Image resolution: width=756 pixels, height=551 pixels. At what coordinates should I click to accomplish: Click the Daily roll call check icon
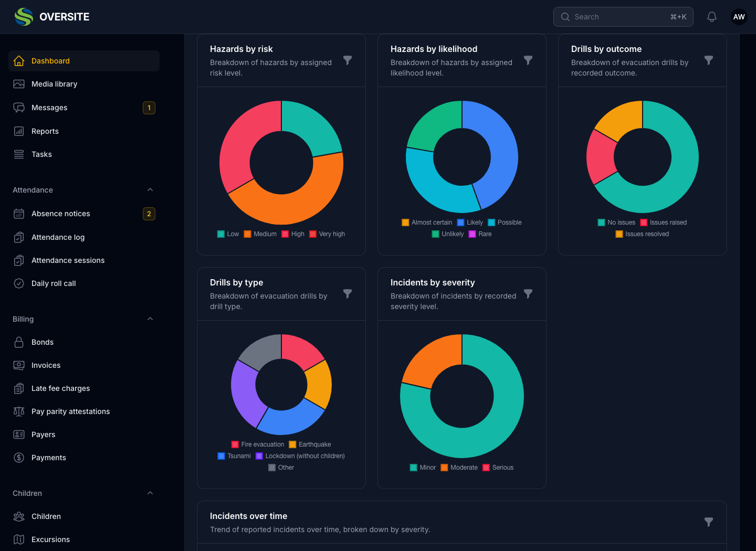click(19, 283)
